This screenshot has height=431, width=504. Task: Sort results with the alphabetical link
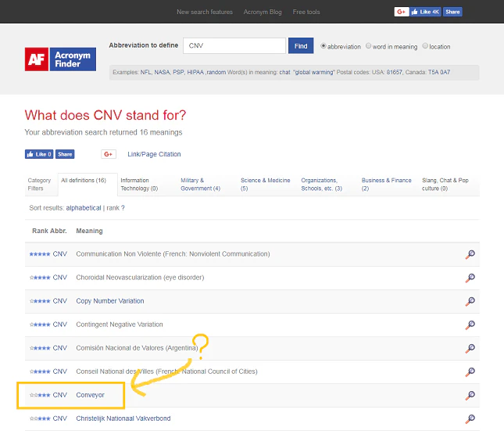(84, 208)
